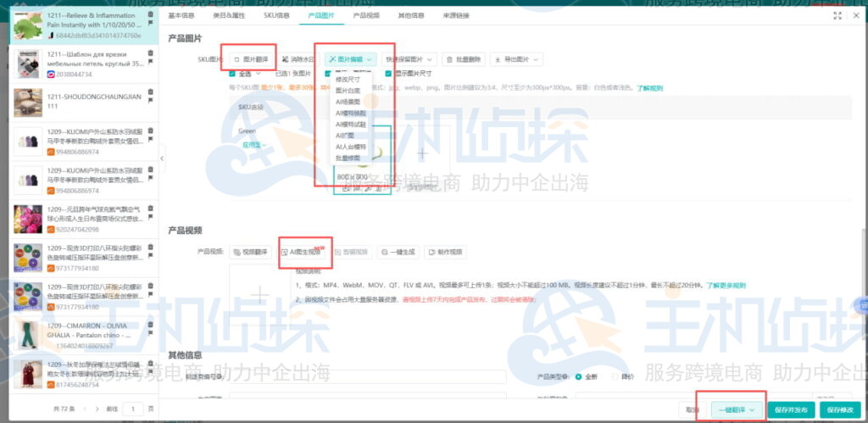Add a new SKU image with plus tile
The height and width of the screenshot is (423, 868).
click(422, 153)
